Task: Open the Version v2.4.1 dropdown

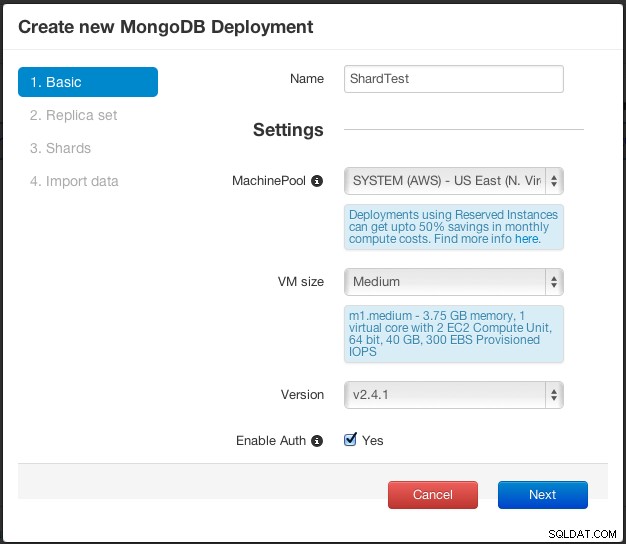Action: click(x=454, y=395)
